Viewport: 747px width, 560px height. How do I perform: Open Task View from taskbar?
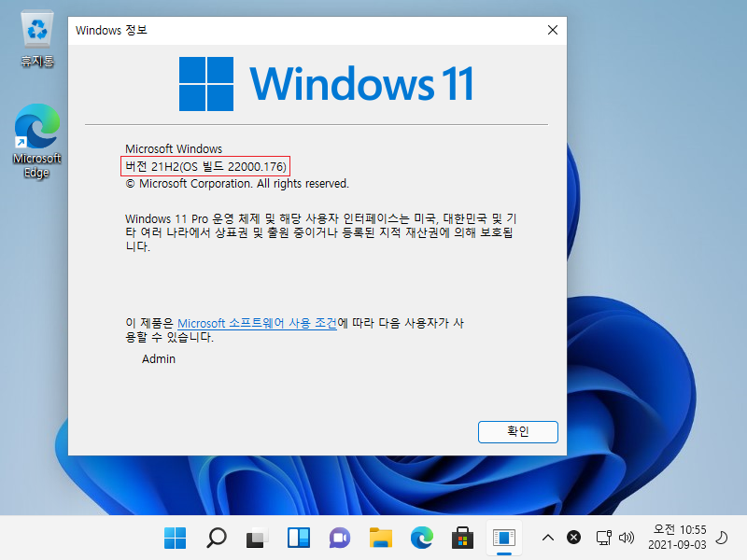click(258, 539)
